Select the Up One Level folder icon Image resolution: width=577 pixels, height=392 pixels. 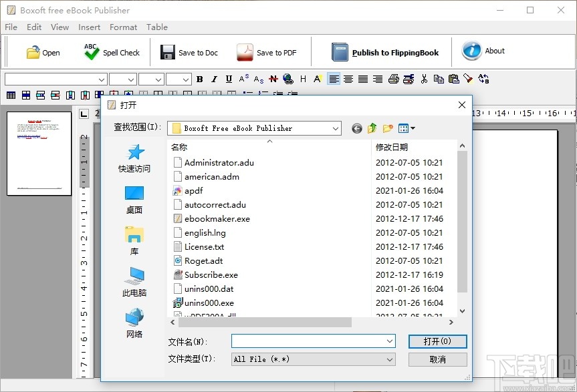point(372,128)
